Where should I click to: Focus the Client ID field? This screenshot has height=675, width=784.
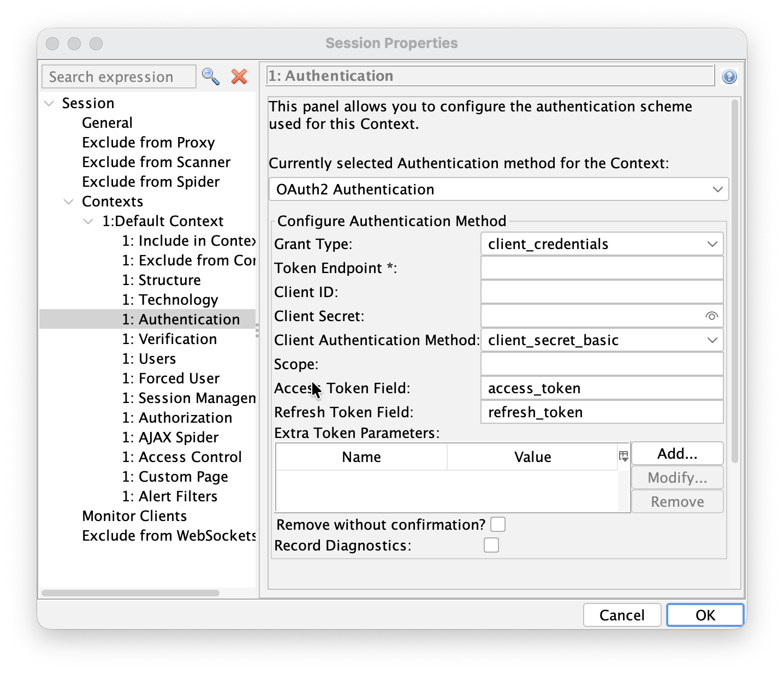point(602,292)
